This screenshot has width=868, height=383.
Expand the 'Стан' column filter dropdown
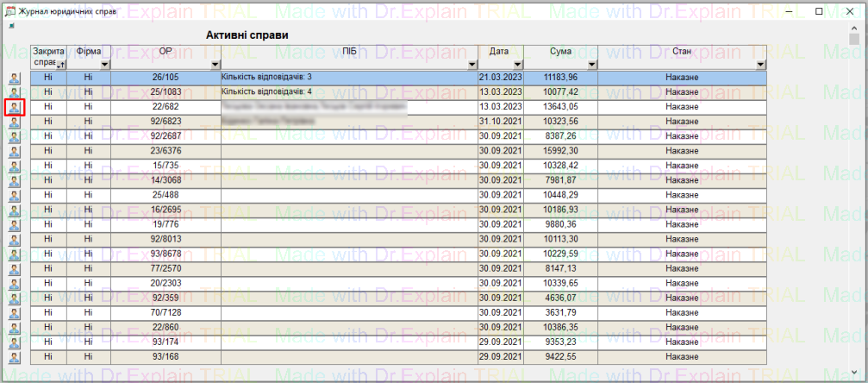[x=760, y=65]
